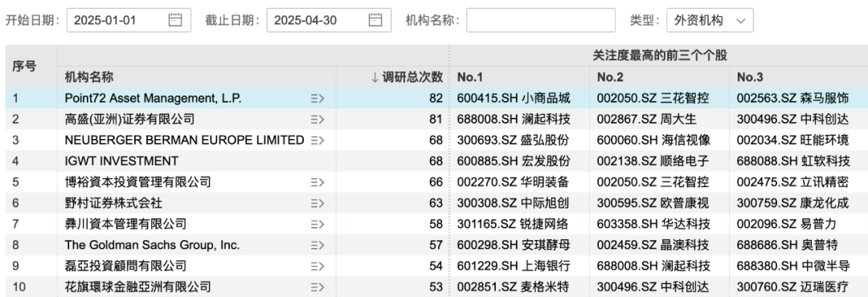Image resolution: width=868 pixels, height=297 pixels.
Task: Click stock 600885.SH 宏发股份
Action: [x=514, y=161]
